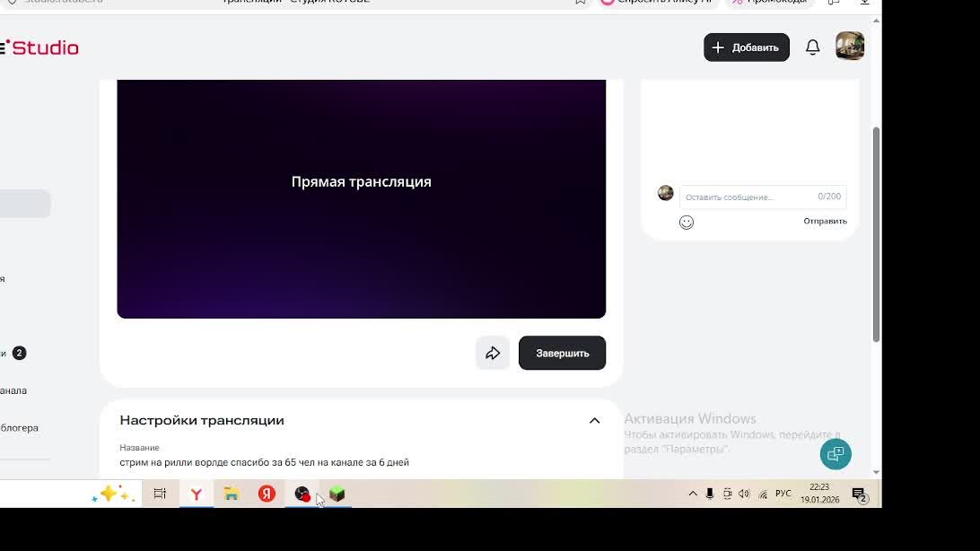Click the Настройки трансляции heading
This screenshot has width=980, height=551.
pyautogui.click(x=202, y=421)
